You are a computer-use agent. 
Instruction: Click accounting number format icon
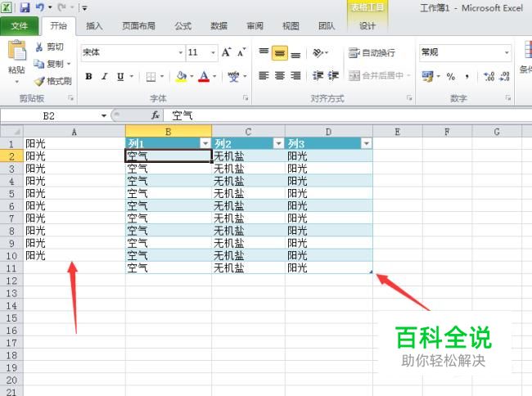pos(427,76)
